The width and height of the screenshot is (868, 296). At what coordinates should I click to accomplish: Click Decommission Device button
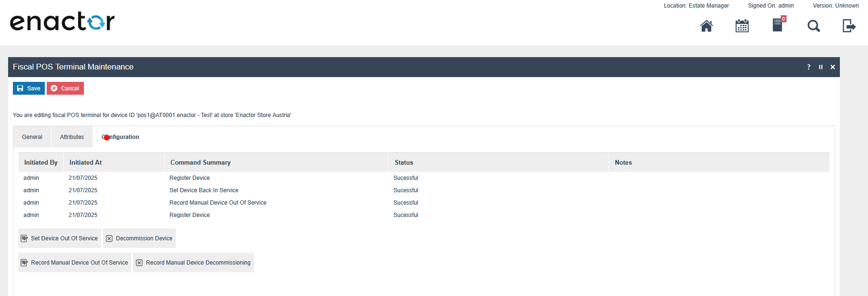[x=139, y=238]
